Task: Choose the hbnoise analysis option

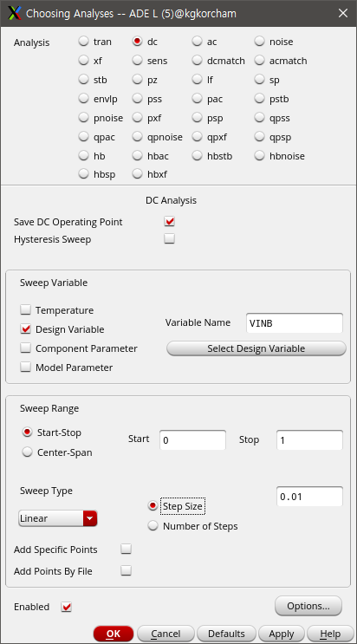Action: (x=260, y=156)
